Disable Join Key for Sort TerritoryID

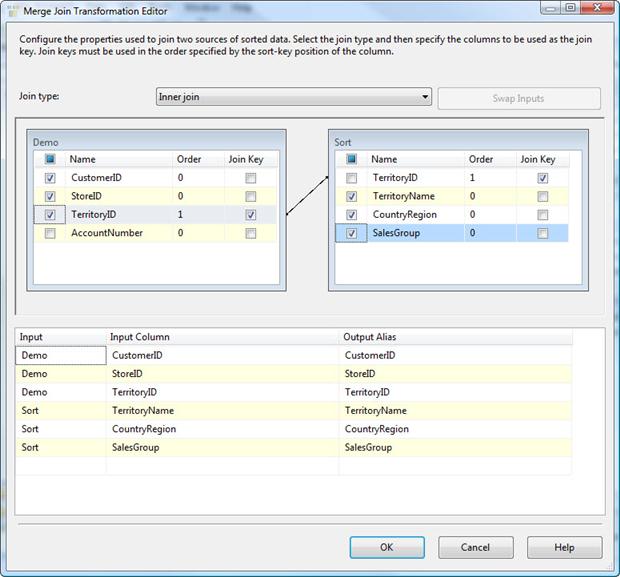point(542,178)
